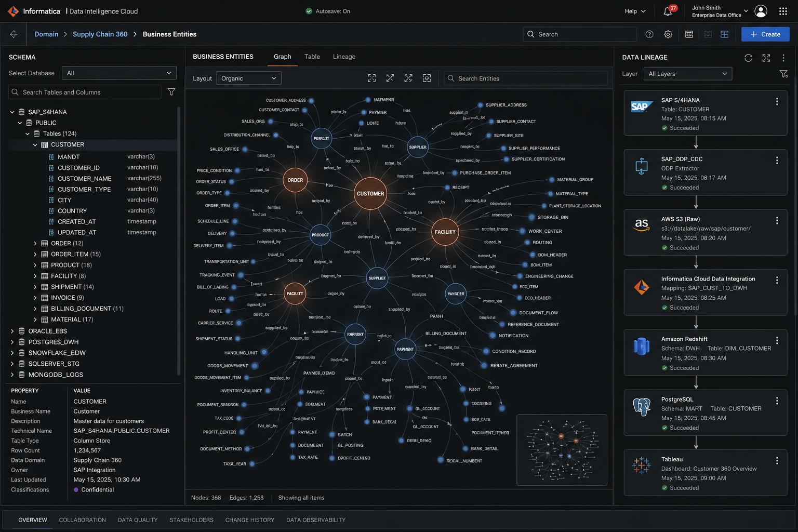Click the Nodes: 368 status text
This screenshot has width=798, height=532.
[x=206, y=498]
